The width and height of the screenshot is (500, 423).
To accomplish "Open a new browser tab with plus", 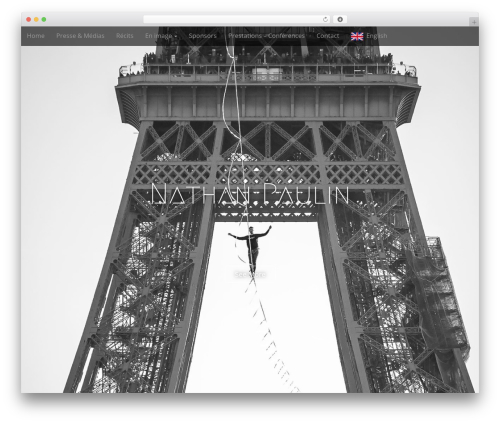I will 474,22.
